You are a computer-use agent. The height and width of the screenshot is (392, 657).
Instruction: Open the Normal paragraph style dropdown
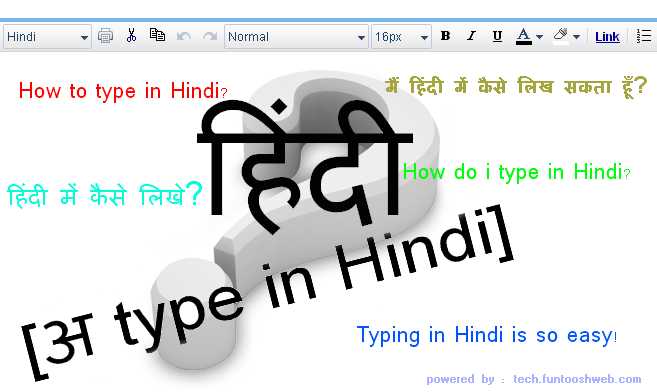tap(296, 37)
